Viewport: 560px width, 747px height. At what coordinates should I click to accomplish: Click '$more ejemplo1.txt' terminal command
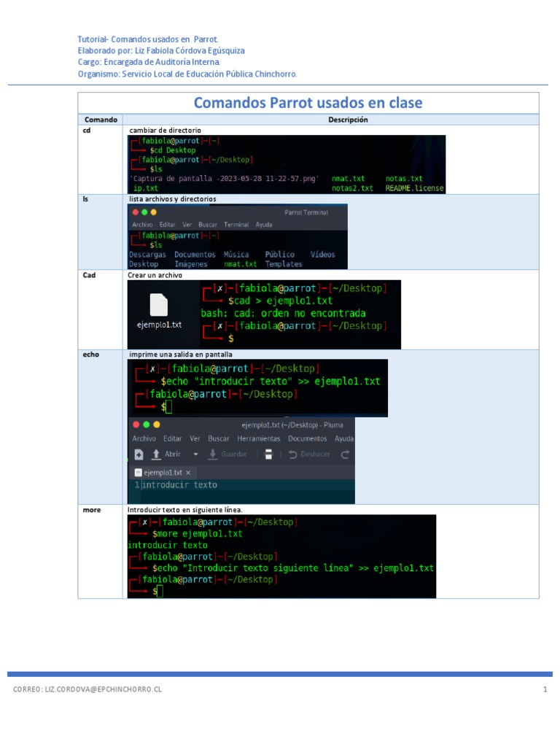coord(197,533)
